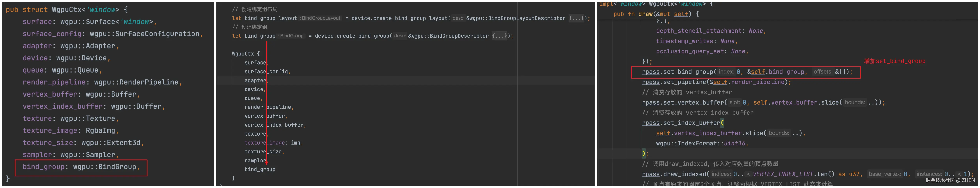Click 'queue: wgpu::Queue,' struct field

[x=62, y=70]
